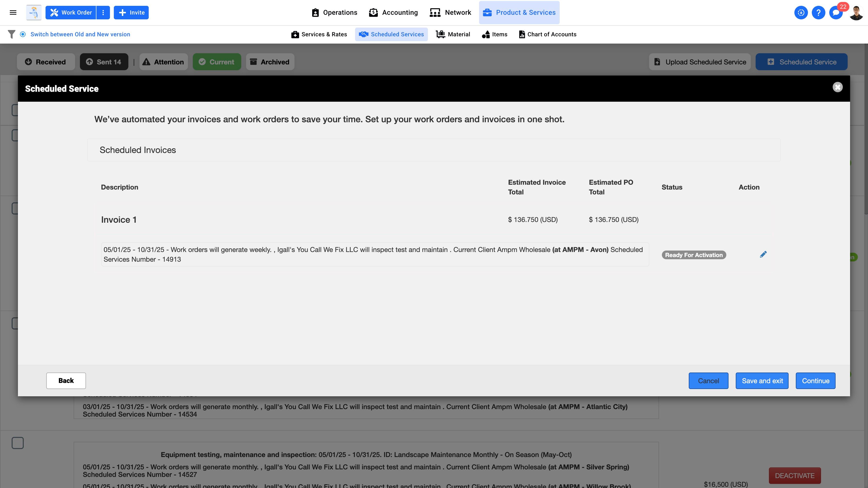Image resolution: width=868 pixels, height=488 pixels.
Task: Click the filter funnel icon
Action: point(11,34)
